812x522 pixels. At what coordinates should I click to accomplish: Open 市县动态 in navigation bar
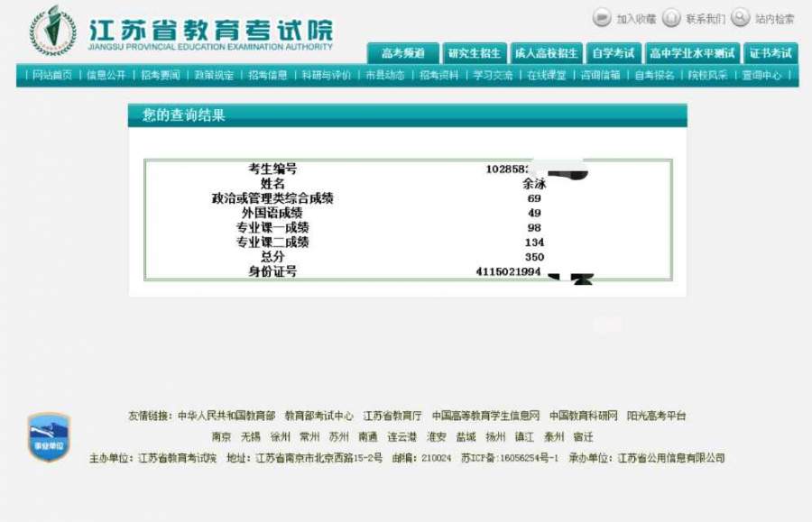coord(384,75)
